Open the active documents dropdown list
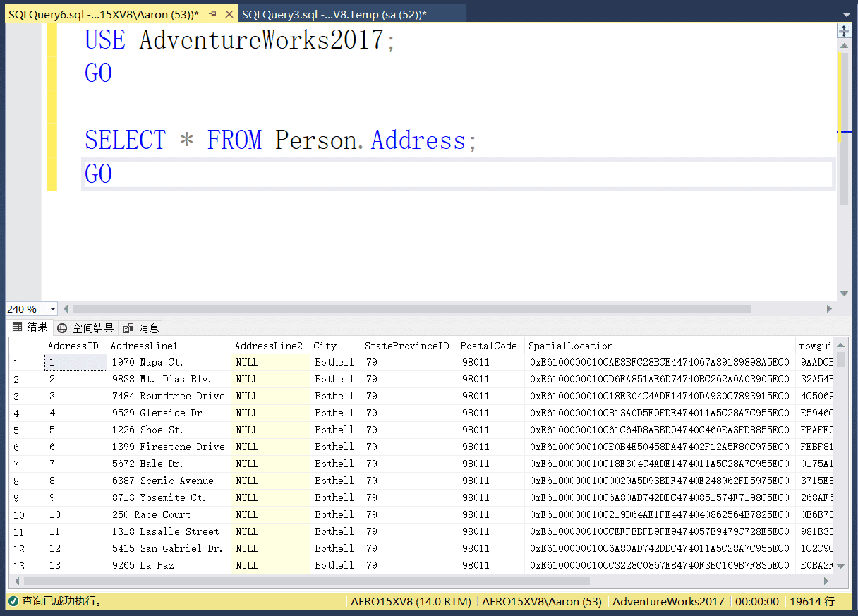 pyautogui.click(x=845, y=14)
